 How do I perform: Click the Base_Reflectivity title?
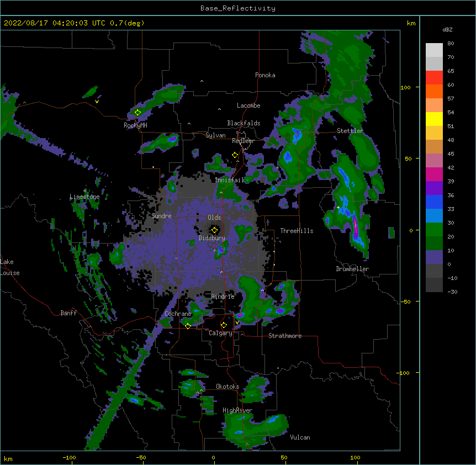coord(238,8)
